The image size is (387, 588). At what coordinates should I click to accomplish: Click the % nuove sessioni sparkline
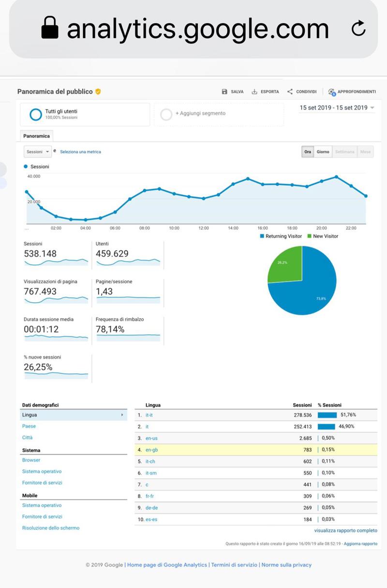click(x=56, y=375)
